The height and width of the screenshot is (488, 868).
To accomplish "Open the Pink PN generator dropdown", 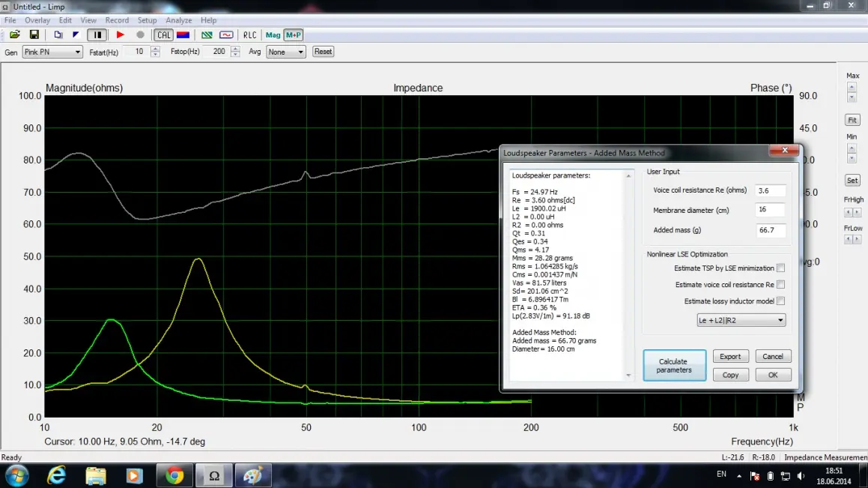I will pyautogui.click(x=52, y=52).
